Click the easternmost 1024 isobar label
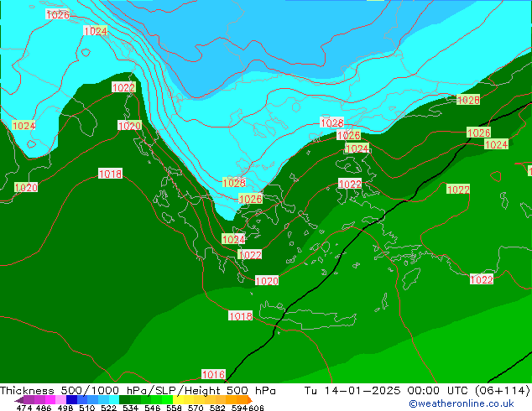532x411 pixels. point(496,144)
